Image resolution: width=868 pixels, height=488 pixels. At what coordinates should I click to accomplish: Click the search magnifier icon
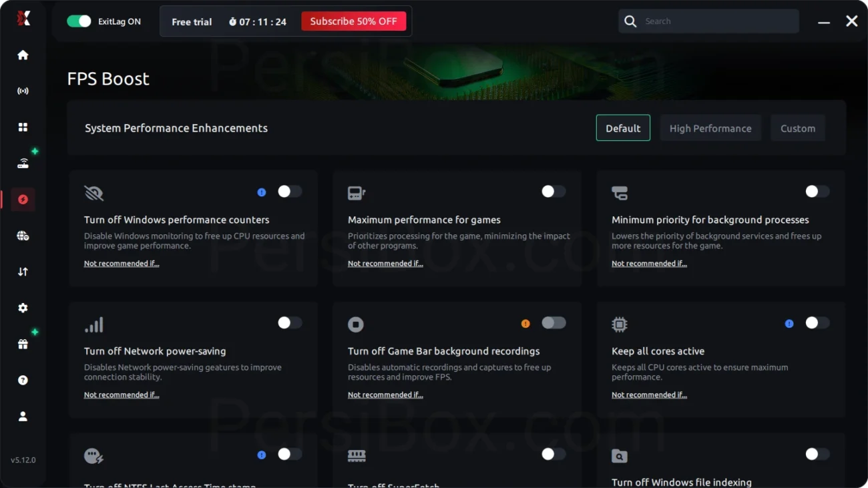point(630,21)
